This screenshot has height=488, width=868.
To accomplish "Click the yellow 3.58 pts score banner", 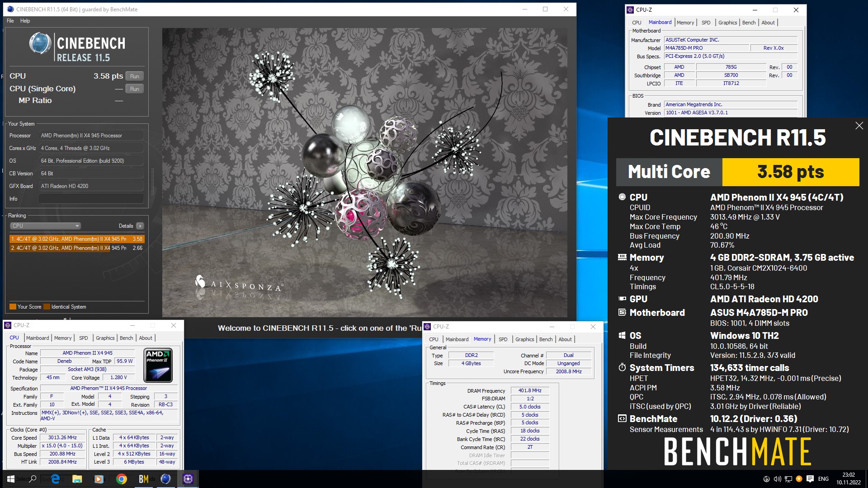I will (x=790, y=172).
